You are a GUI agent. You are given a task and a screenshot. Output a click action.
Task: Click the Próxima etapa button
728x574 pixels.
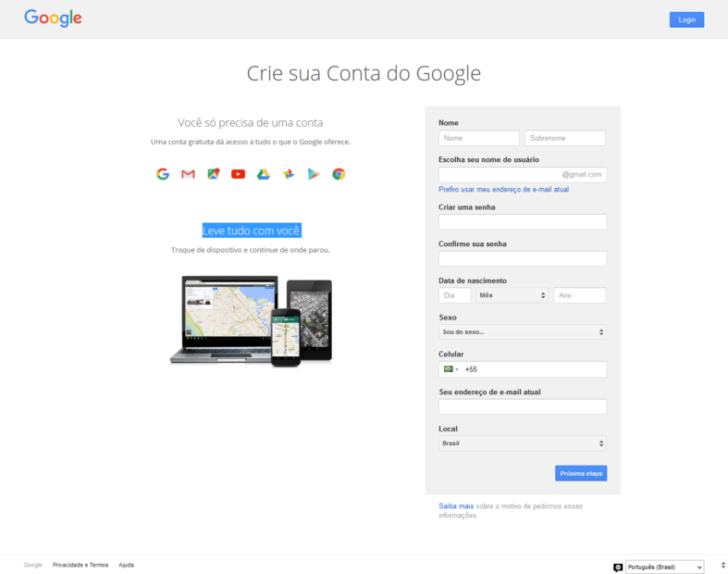click(581, 473)
